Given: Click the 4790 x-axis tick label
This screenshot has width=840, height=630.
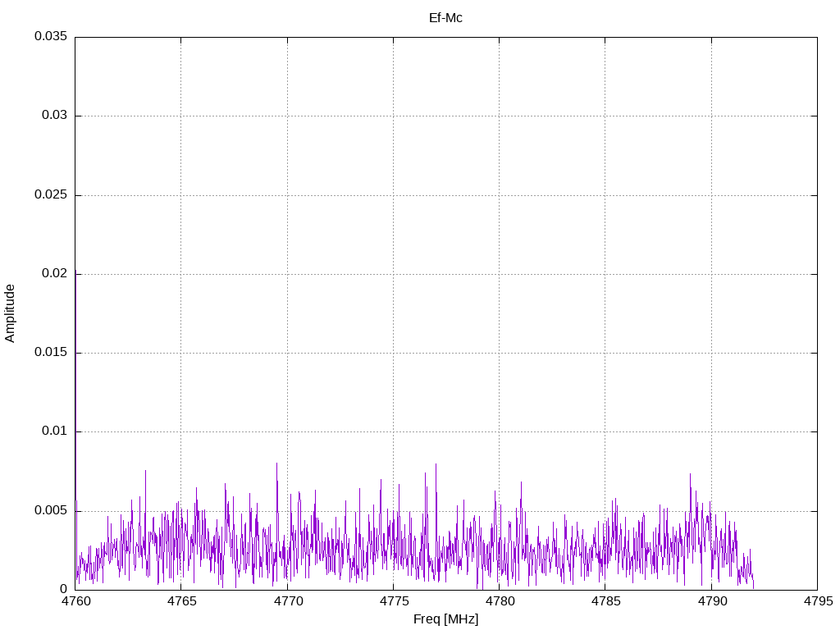Looking at the screenshot, I should click(711, 601).
